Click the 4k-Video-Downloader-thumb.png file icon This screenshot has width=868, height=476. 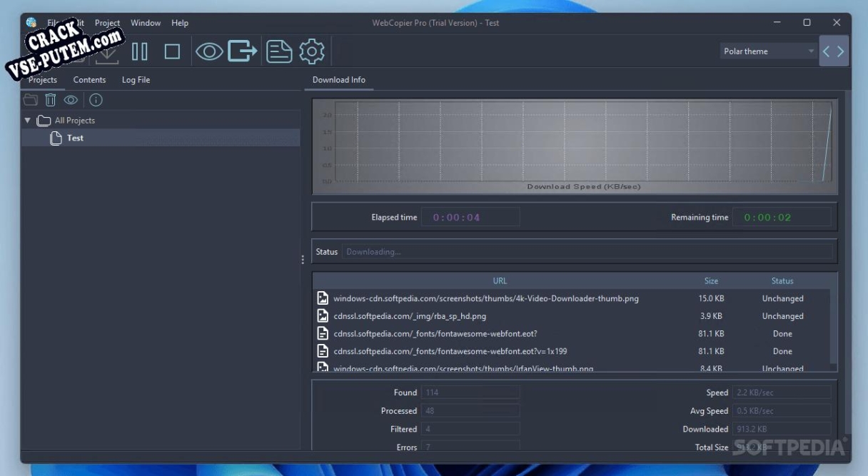(x=323, y=298)
